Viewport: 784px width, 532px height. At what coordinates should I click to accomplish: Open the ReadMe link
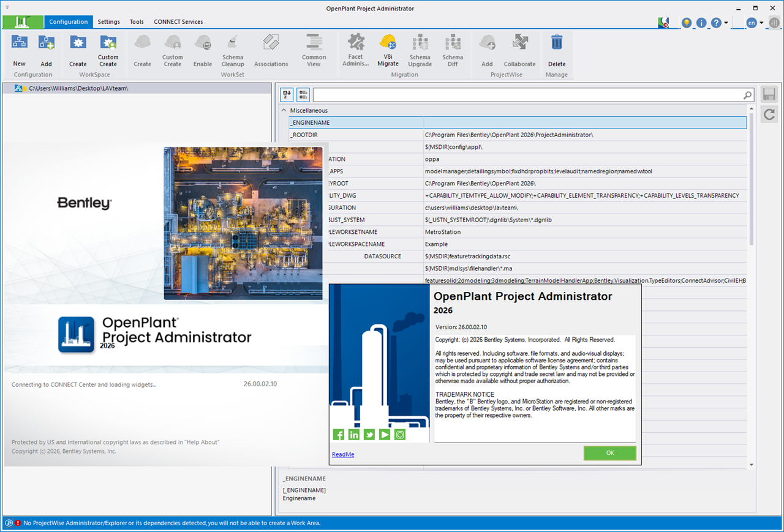pyautogui.click(x=343, y=454)
